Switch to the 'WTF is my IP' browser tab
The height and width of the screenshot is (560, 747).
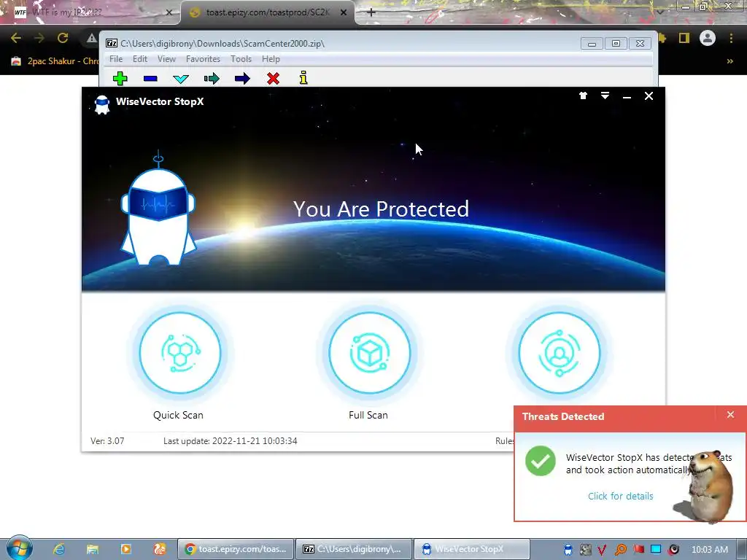90,12
